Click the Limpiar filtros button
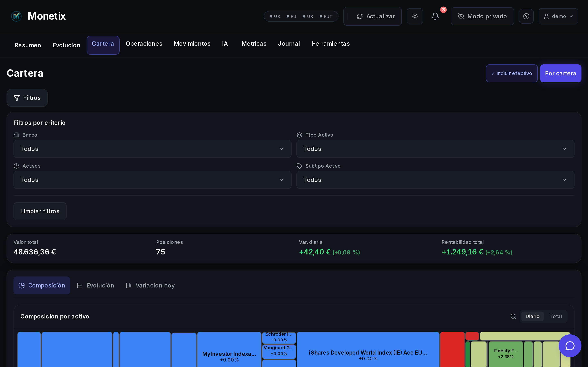Image resolution: width=588 pixels, height=367 pixels. click(x=40, y=211)
